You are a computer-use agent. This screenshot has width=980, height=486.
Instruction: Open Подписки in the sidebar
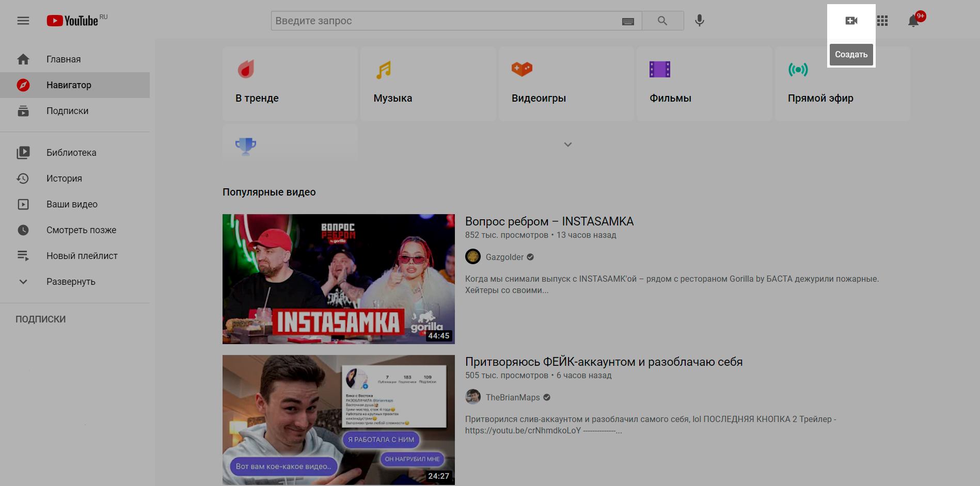[x=75, y=111]
